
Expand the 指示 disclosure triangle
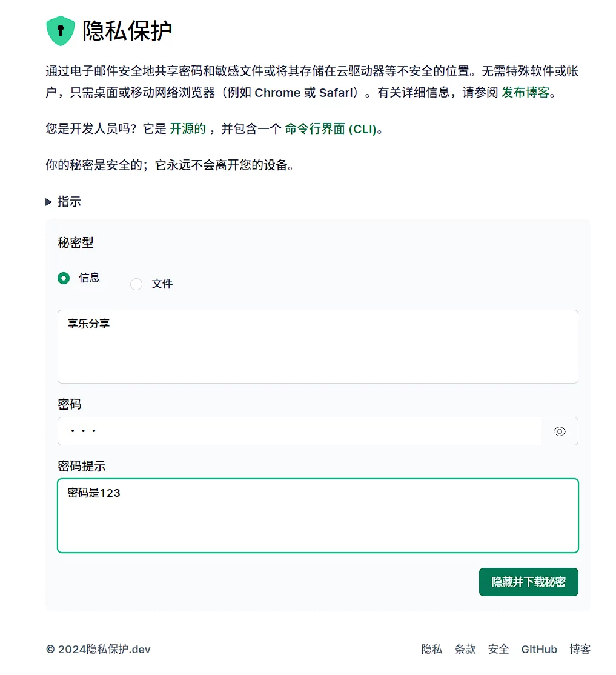(49, 202)
